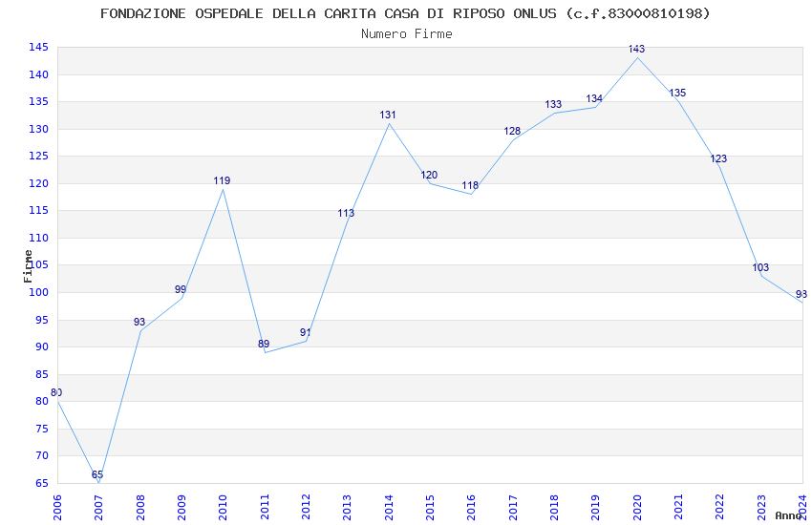Image resolution: width=812 pixels, height=525 pixels.
Task: Select data label 99 for 2009
Action: [x=181, y=289]
